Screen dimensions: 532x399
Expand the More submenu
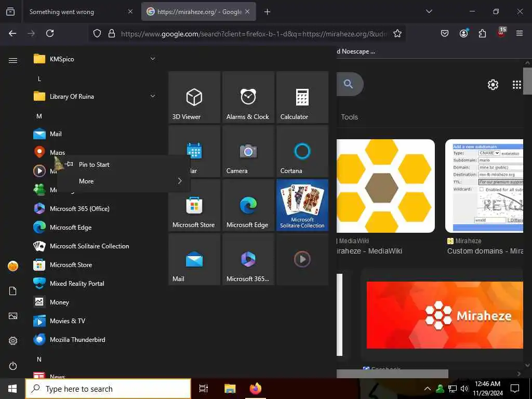point(124,181)
